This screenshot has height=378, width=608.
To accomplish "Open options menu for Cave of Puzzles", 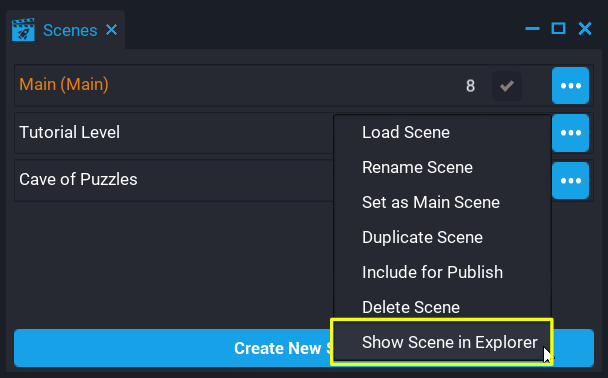I will [570, 181].
